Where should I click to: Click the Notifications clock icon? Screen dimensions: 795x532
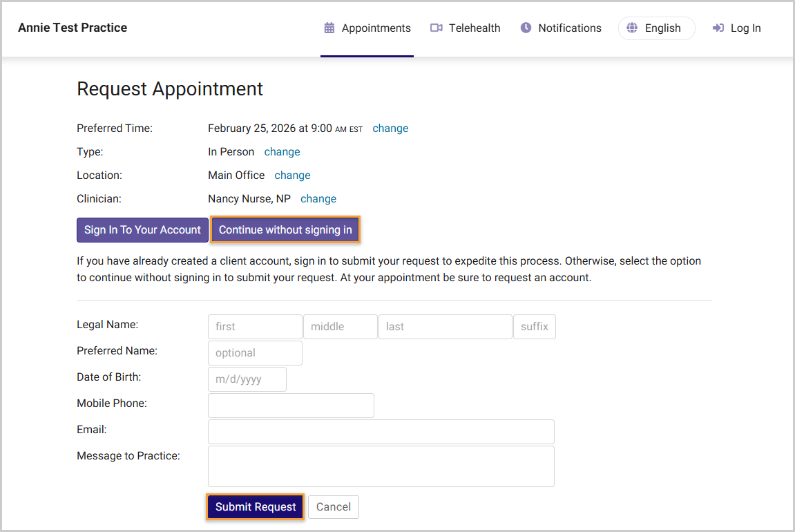pyautogui.click(x=526, y=28)
